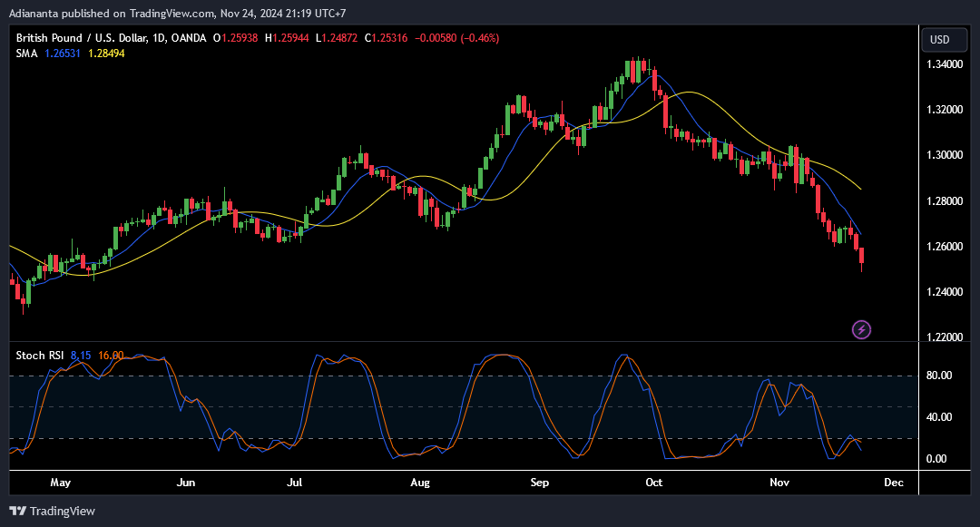Viewport: 980px width, 527px height.
Task: Click the 1.26000 price axis label
Action: 945,247
